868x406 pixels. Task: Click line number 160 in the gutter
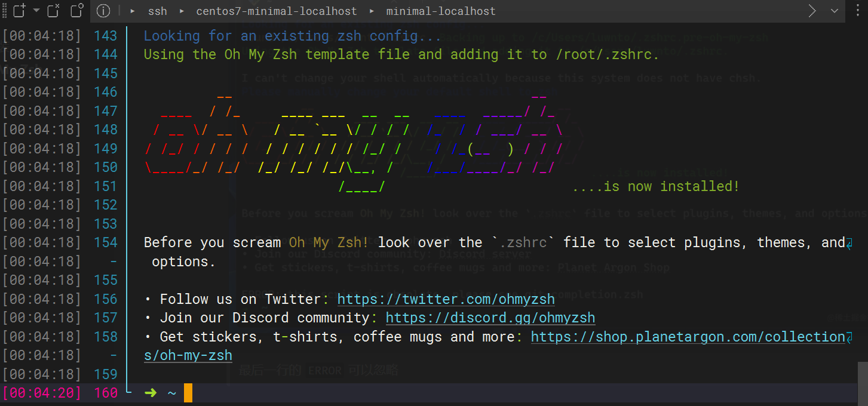tap(106, 392)
